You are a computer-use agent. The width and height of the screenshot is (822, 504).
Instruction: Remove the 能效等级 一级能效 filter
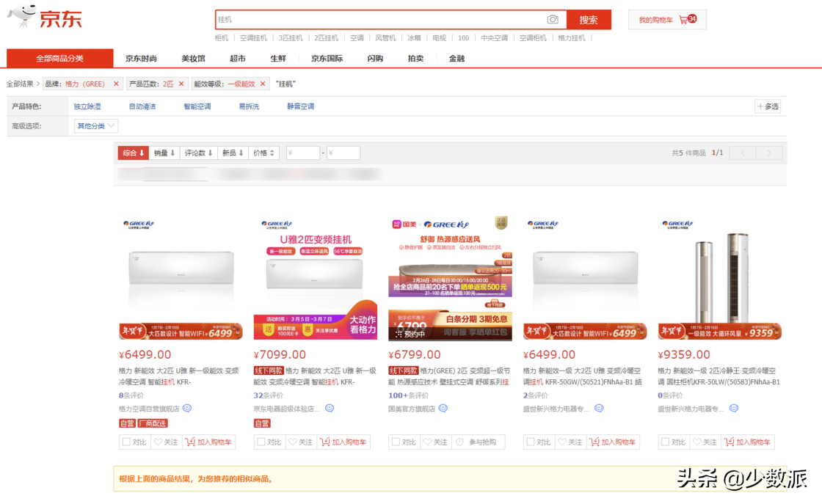point(263,84)
